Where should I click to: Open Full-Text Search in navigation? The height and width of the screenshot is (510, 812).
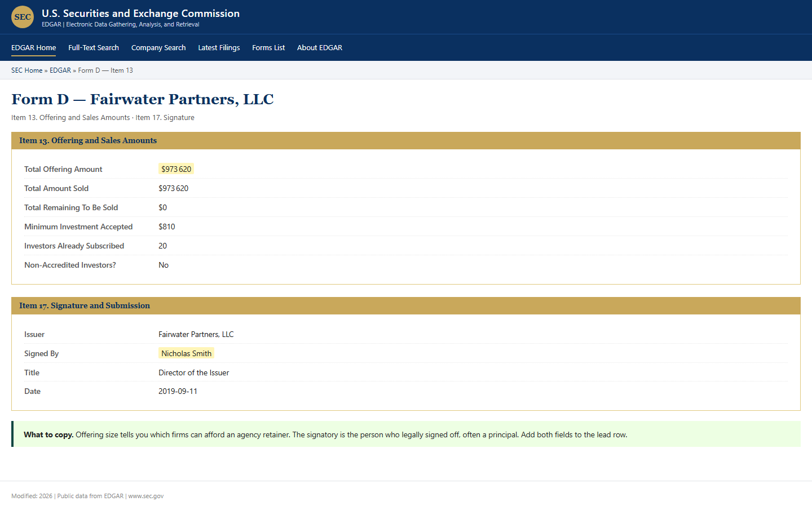click(94, 48)
